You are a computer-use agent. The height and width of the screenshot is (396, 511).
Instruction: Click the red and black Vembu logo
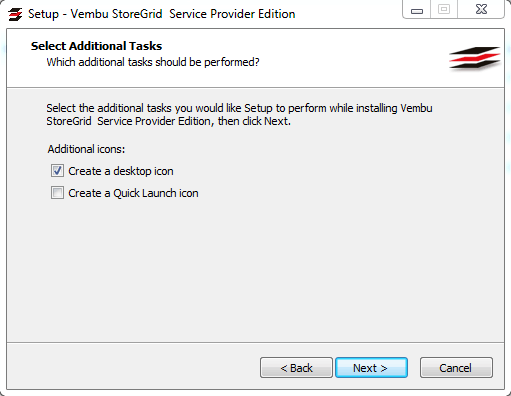pos(475,58)
